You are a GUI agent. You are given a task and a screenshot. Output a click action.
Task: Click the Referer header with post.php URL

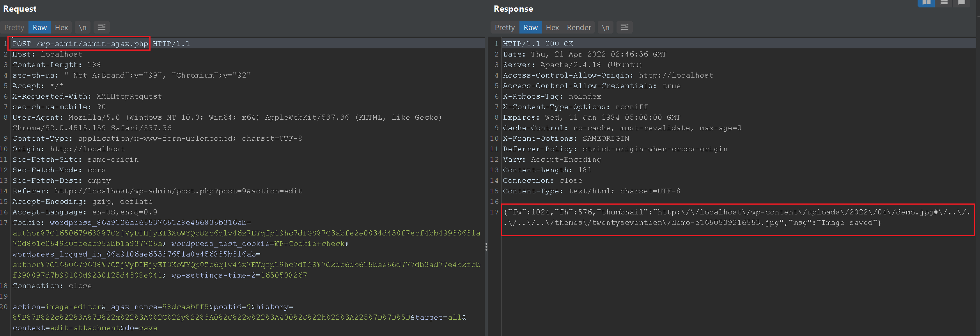click(x=157, y=191)
